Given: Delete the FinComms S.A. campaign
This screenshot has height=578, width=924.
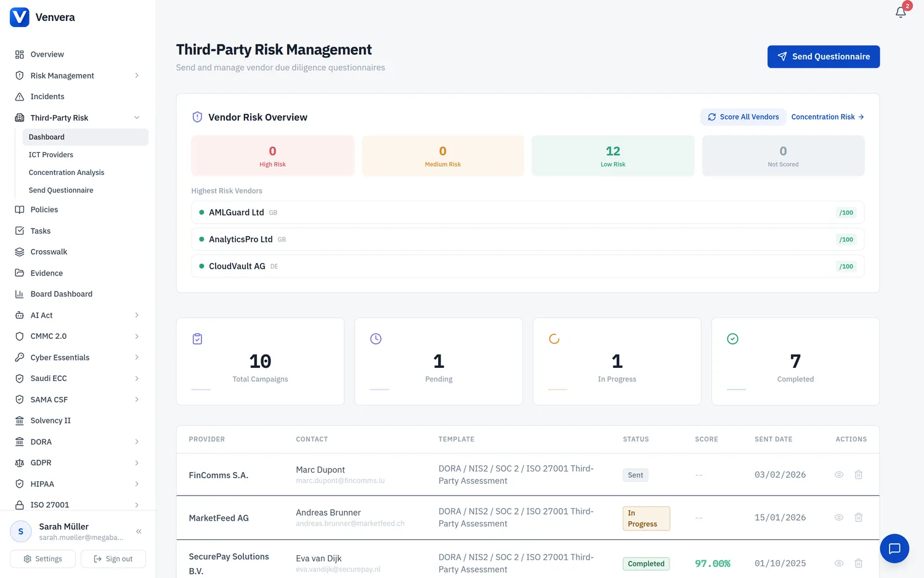Looking at the screenshot, I should (x=859, y=474).
